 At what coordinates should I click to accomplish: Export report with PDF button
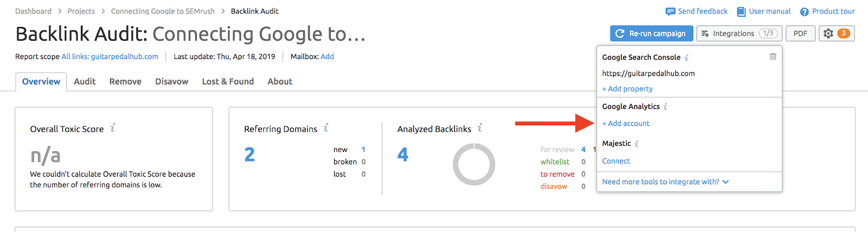click(x=800, y=34)
